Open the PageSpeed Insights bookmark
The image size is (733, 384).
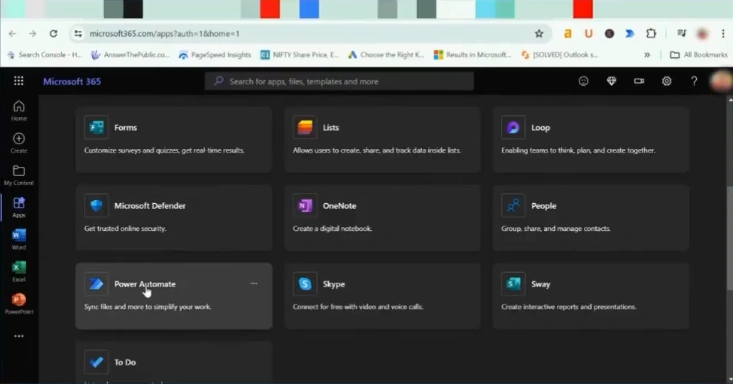[215, 55]
